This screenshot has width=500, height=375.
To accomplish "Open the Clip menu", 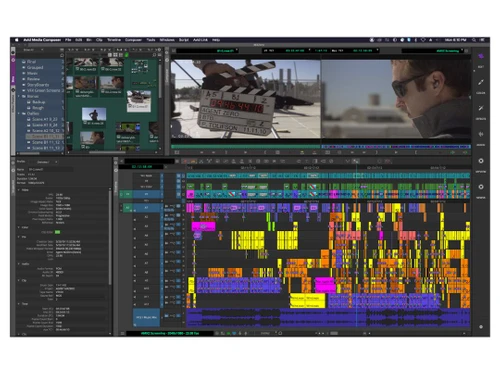I will click(x=99, y=40).
